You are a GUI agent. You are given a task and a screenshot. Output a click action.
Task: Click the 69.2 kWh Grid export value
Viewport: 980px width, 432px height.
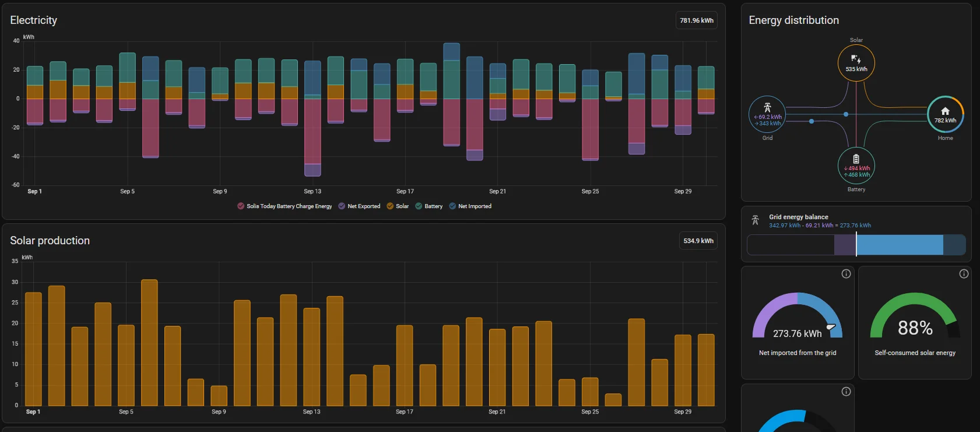pyautogui.click(x=768, y=117)
